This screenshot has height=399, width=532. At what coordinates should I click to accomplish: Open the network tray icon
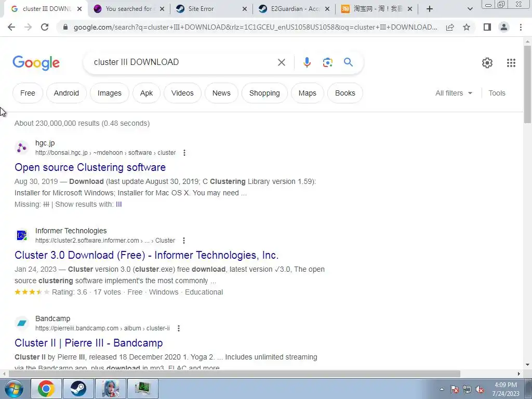tap(467, 389)
